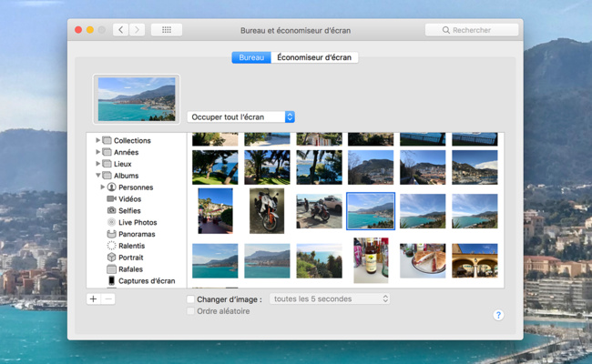Screen dimensions: 592x364
Task: Click the Albums folder icon
Action: pyautogui.click(x=107, y=176)
